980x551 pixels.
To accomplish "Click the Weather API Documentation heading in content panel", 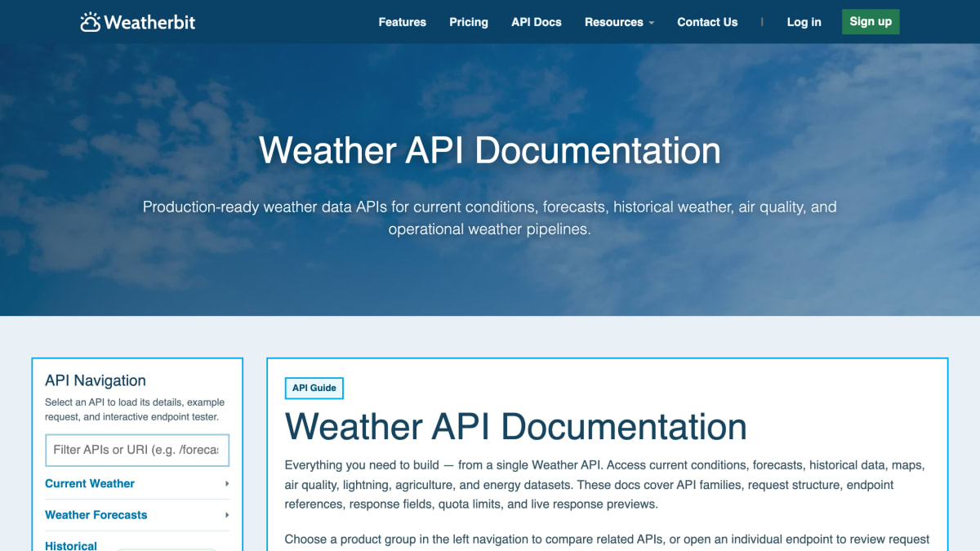I will (516, 427).
